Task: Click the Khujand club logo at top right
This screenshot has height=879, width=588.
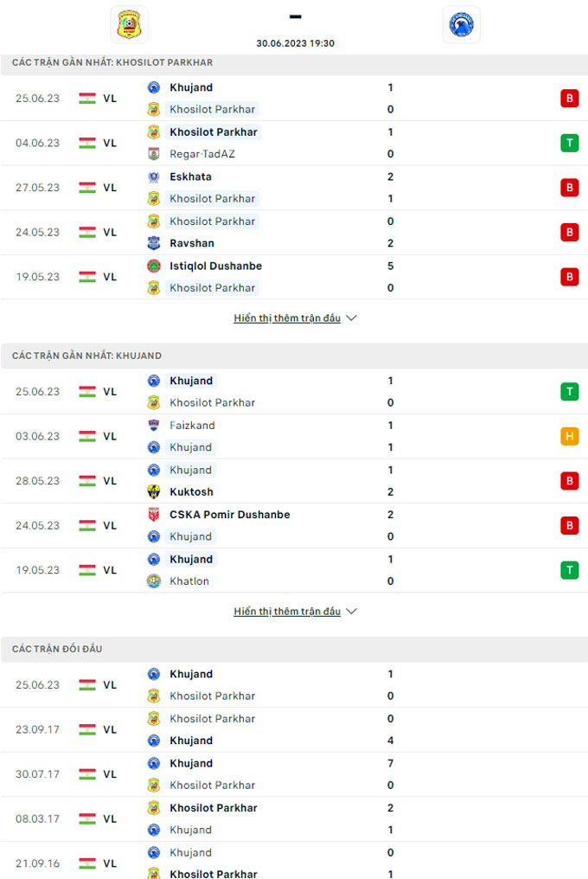Action: (461, 24)
